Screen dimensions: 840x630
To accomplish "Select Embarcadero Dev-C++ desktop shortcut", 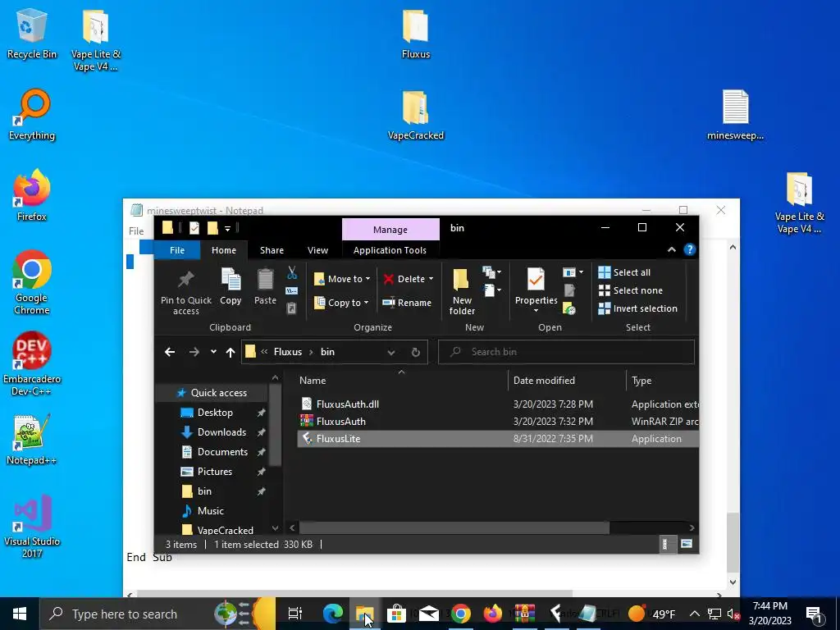I will pos(32,364).
